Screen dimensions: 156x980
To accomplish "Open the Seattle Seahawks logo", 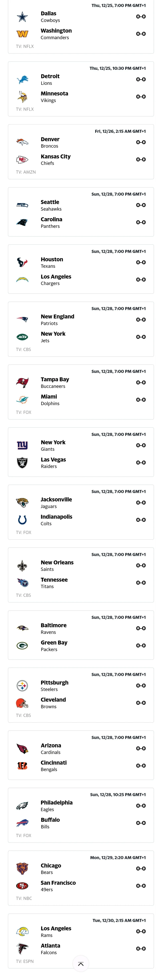I will pyautogui.click(x=22, y=205).
